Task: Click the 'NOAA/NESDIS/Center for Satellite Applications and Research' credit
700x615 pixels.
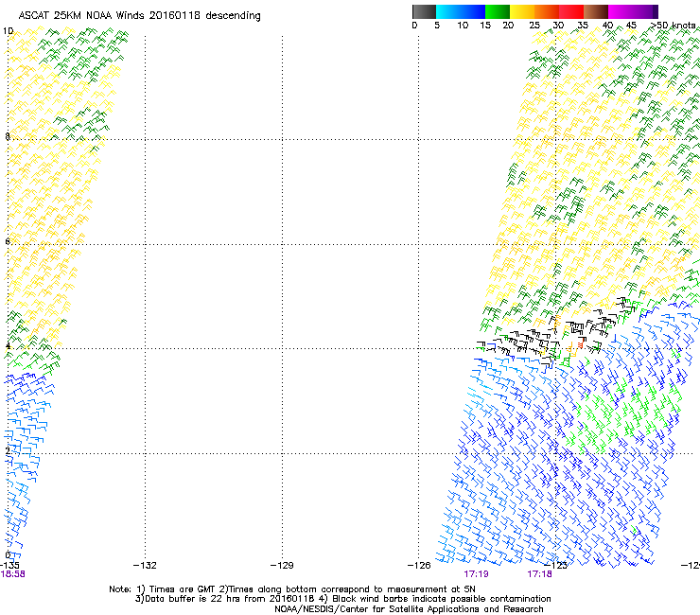Action: point(409,609)
